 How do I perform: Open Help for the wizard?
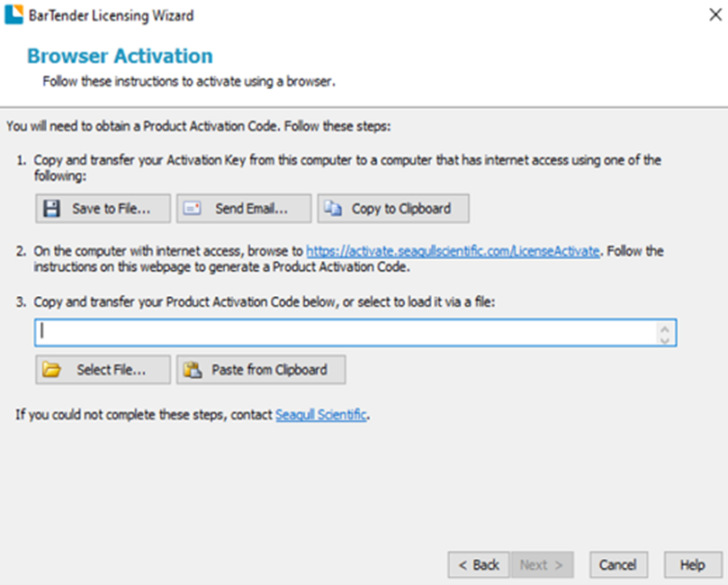coord(692,565)
